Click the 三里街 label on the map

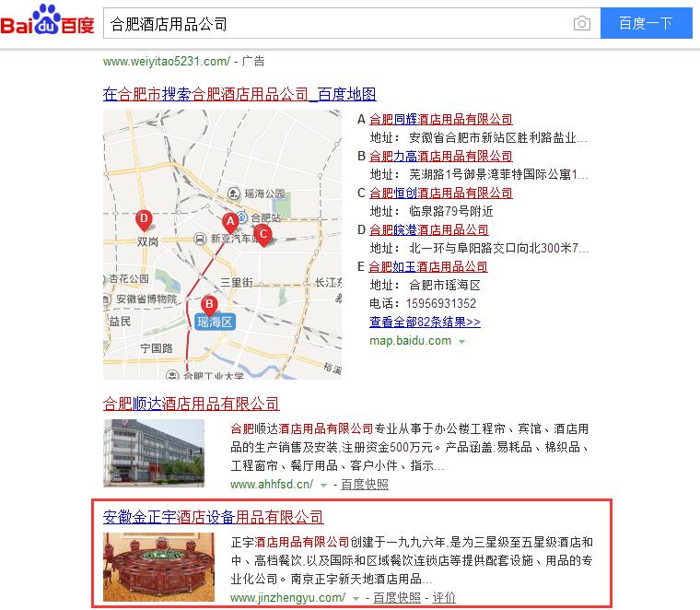point(237,283)
